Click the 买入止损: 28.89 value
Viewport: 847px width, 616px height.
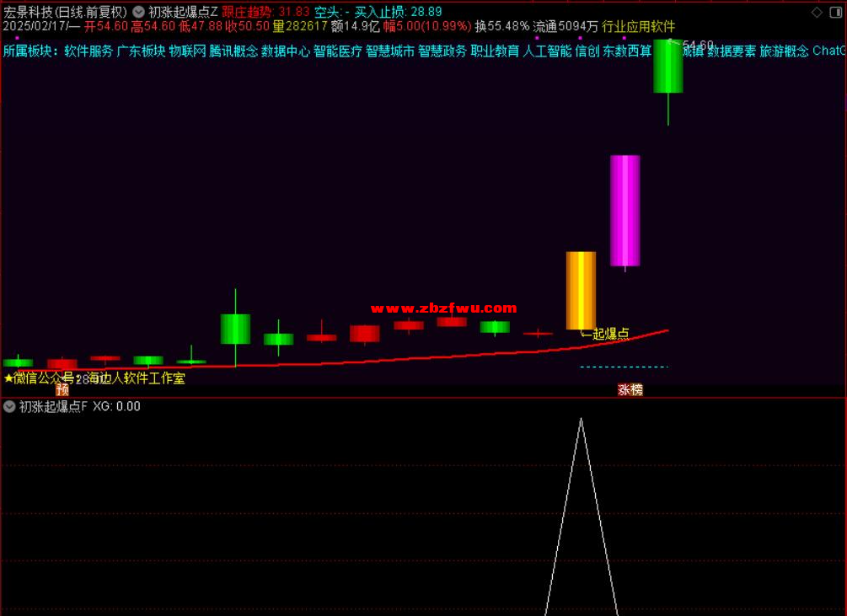coord(398,12)
